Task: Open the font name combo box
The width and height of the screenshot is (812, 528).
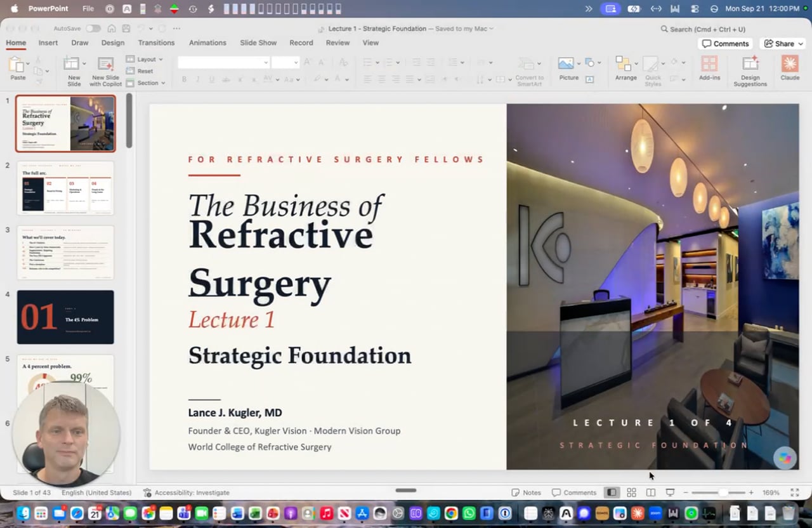Action: click(x=223, y=62)
